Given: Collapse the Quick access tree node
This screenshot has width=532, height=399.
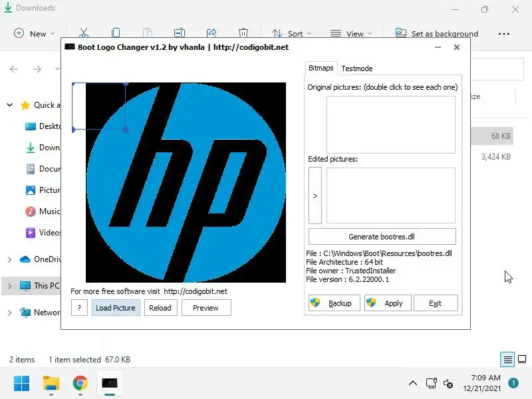Looking at the screenshot, I should [10, 105].
